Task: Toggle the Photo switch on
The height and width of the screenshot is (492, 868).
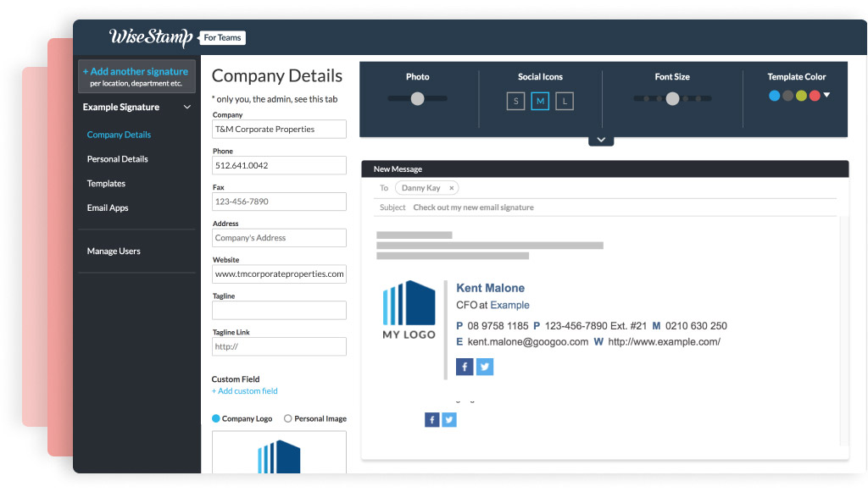Action: tap(417, 99)
